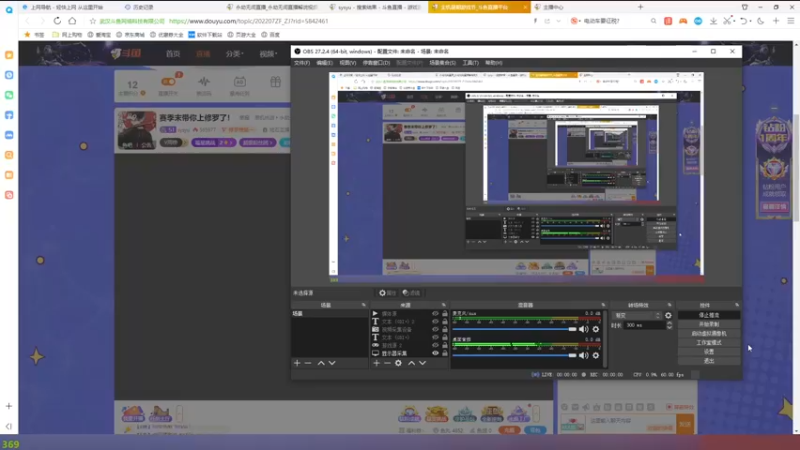Lock the display capture source row

(x=445, y=353)
